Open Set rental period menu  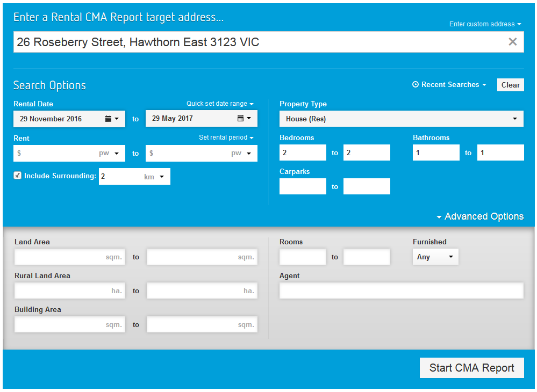226,137
